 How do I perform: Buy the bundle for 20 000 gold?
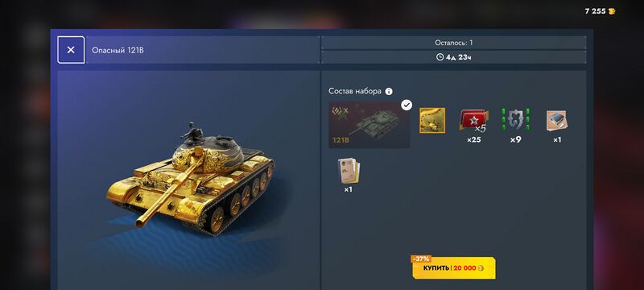(x=454, y=268)
